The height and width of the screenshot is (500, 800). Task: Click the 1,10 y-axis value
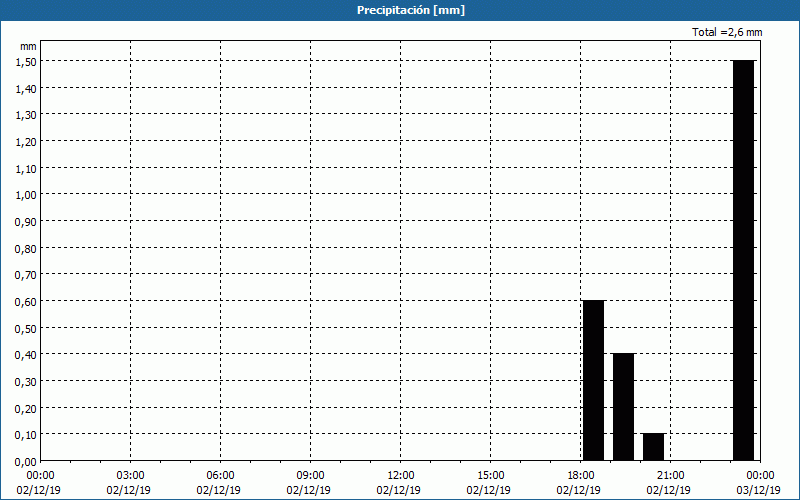point(26,168)
